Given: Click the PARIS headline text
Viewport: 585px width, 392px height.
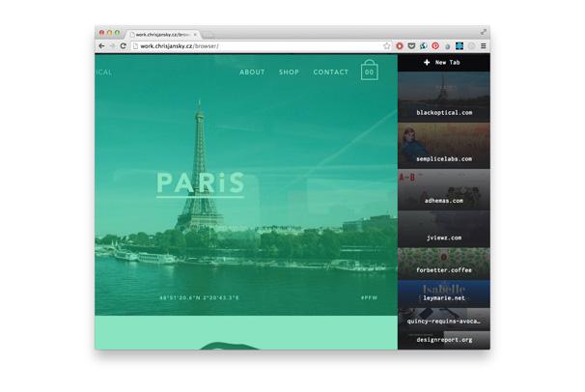Looking at the screenshot, I should tap(201, 182).
